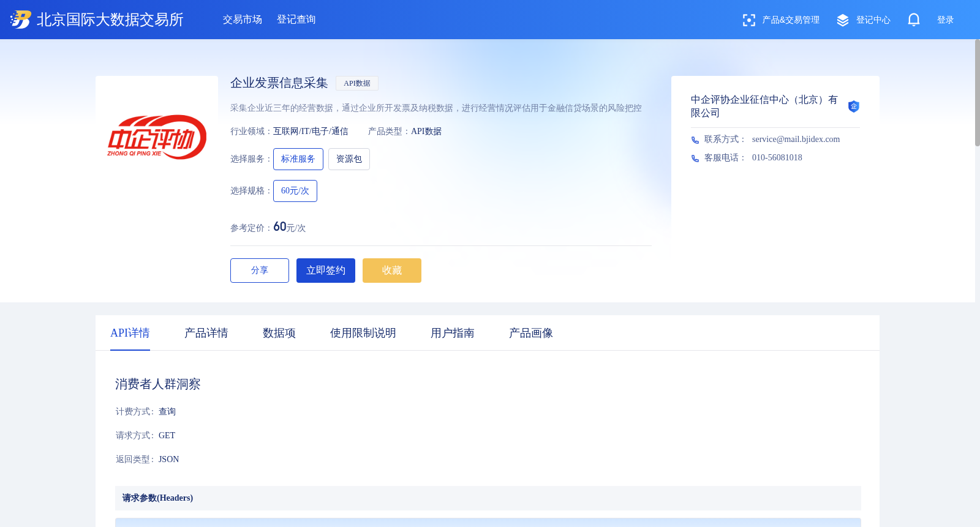Click the 产品&交易管理 link

point(791,20)
